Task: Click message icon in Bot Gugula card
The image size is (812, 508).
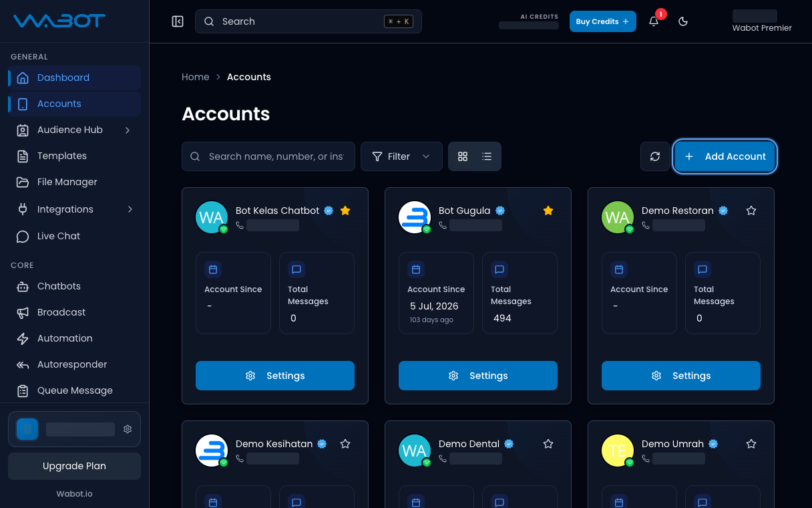Action: coord(499,269)
